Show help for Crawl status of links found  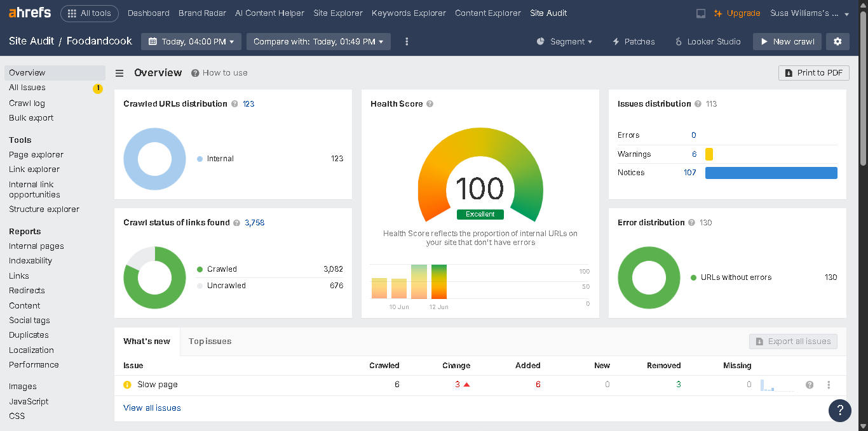click(236, 223)
